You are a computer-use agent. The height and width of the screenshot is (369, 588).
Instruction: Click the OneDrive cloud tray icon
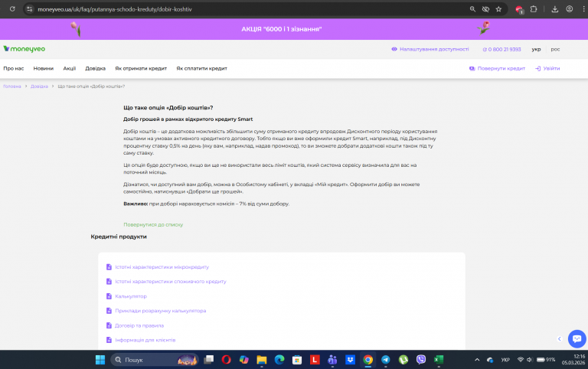490,360
